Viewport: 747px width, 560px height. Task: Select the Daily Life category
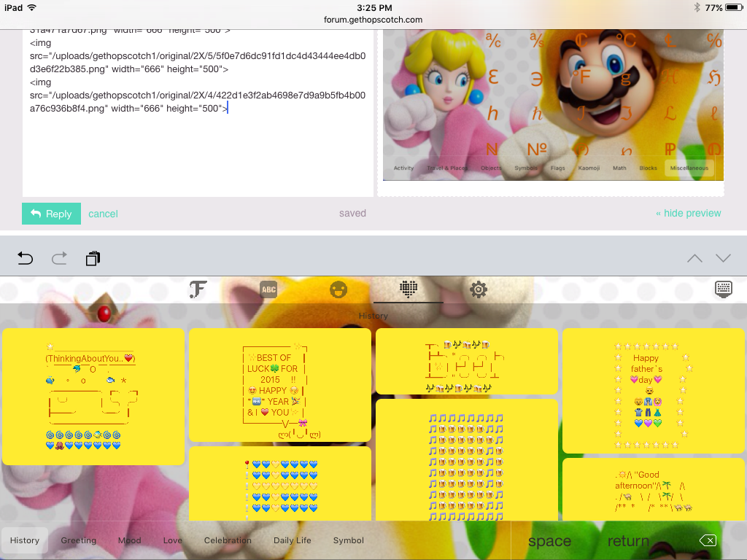(x=292, y=540)
